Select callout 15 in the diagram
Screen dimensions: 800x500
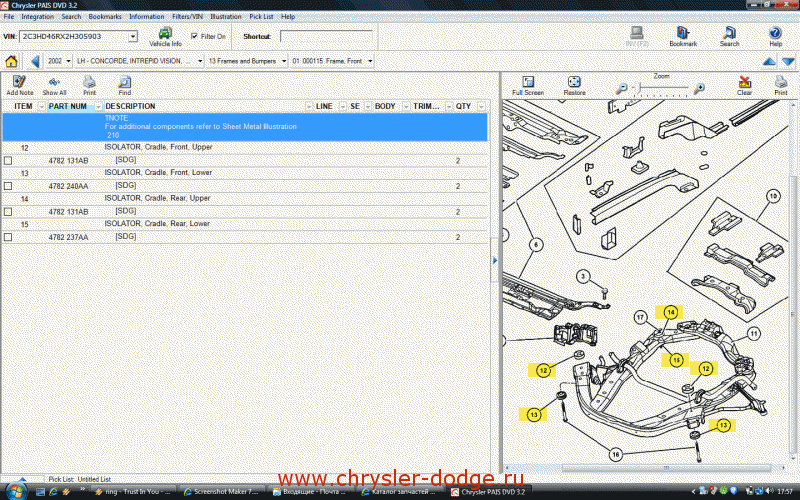click(x=676, y=360)
